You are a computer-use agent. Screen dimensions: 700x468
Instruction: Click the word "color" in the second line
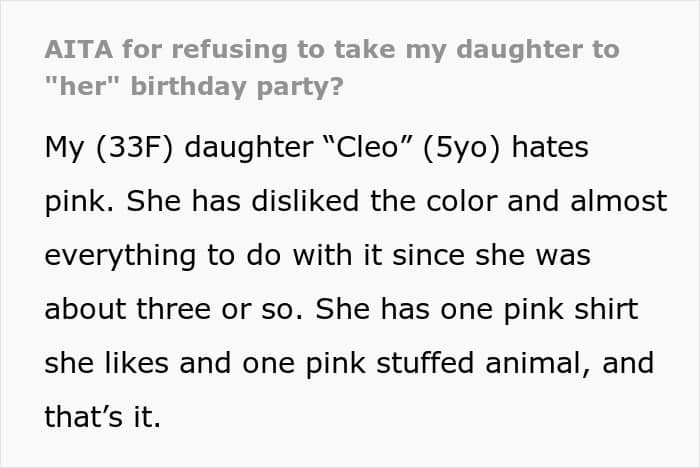click(462, 201)
